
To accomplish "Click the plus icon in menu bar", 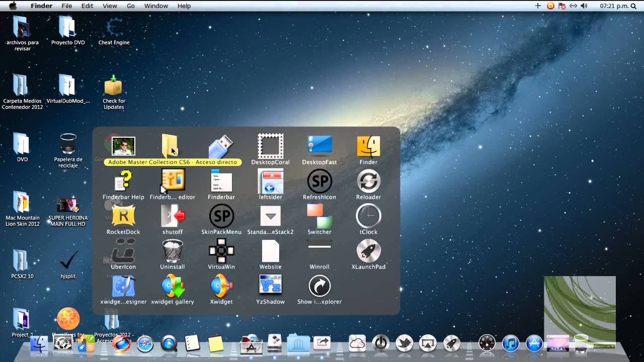I will pyautogui.click(x=538, y=6).
